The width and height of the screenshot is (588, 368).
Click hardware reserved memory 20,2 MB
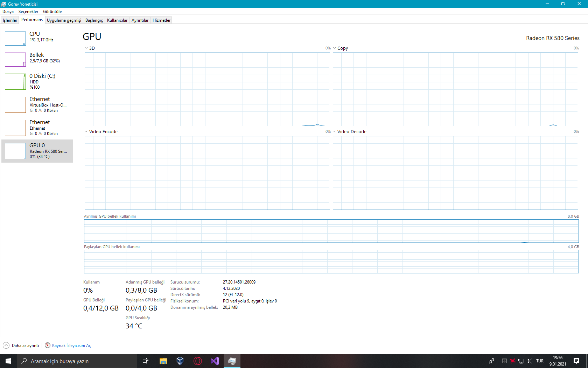coord(230,307)
